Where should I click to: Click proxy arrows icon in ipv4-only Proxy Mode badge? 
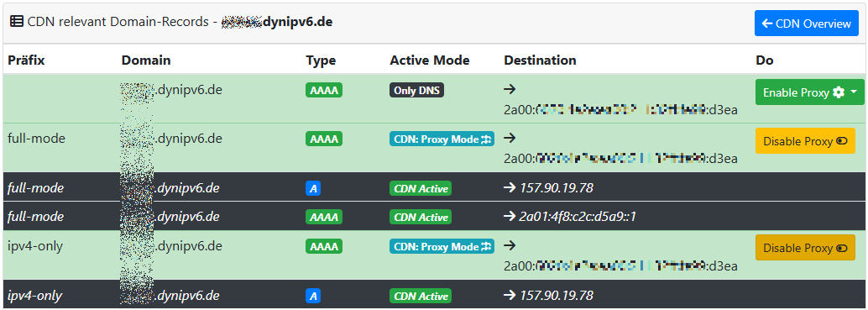[x=487, y=246]
